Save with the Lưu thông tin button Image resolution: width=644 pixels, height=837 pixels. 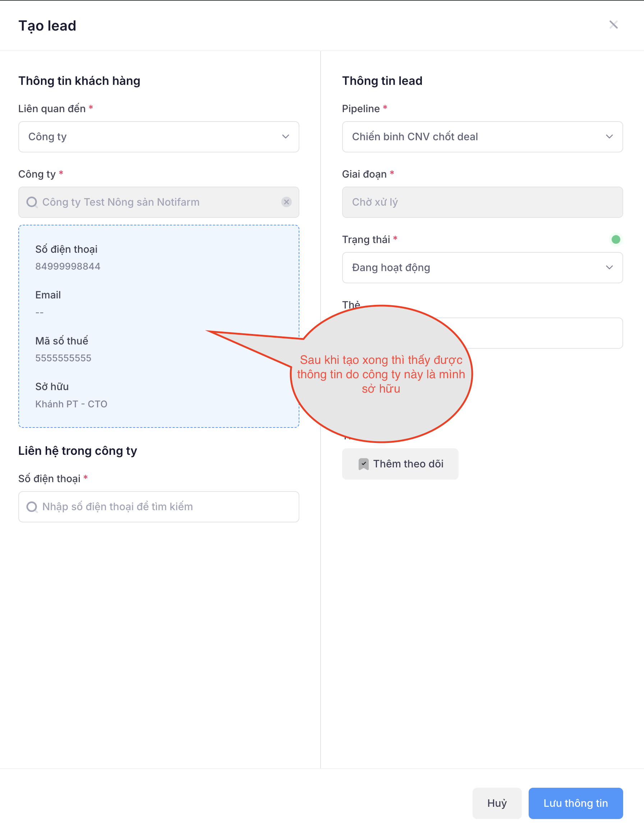(575, 803)
